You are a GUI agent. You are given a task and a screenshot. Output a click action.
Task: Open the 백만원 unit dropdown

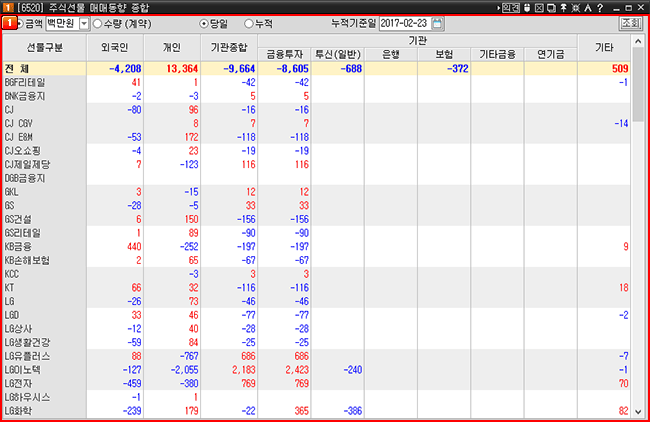tap(84, 24)
